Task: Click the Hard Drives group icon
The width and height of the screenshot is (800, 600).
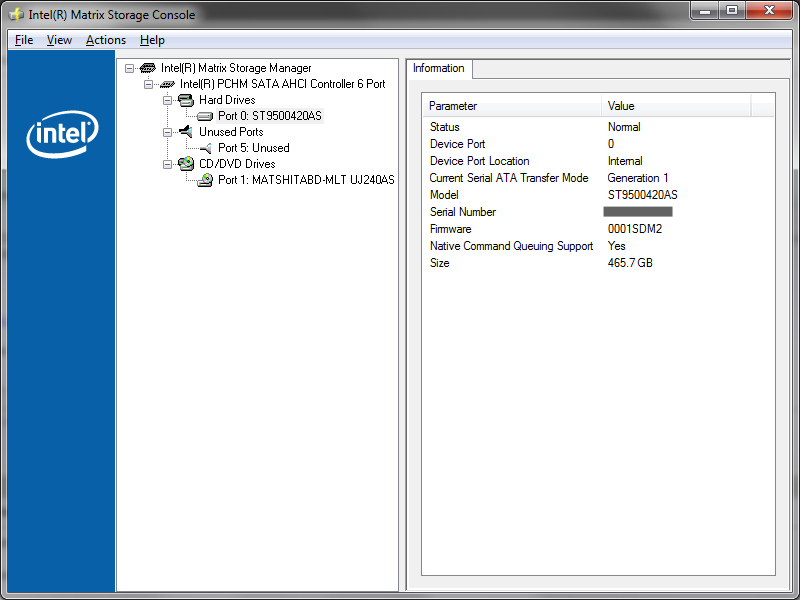Action: pyautogui.click(x=186, y=100)
